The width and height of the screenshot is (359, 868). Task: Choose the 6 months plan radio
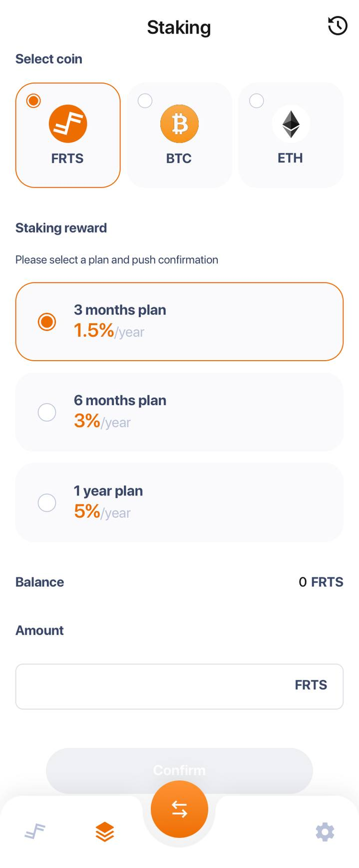click(x=47, y=413)
